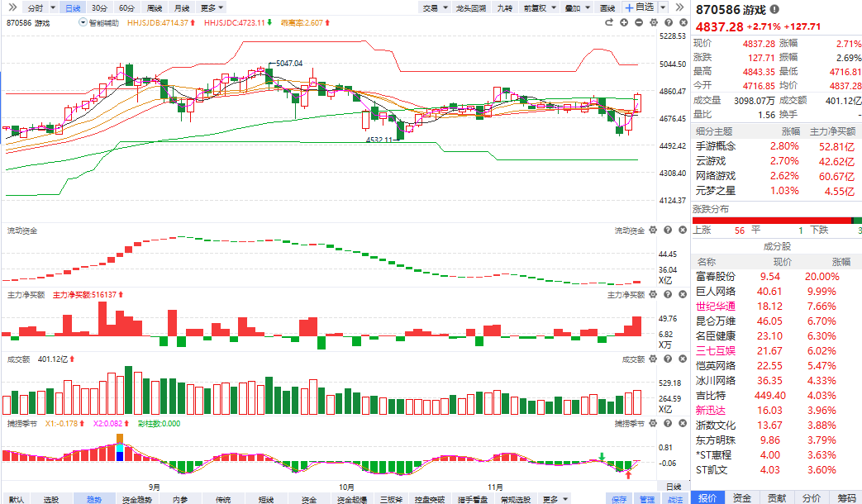Click info icon next to 870586 游戏 title
The width and height of the screenshot is (862, 504).
pos(774,9)
